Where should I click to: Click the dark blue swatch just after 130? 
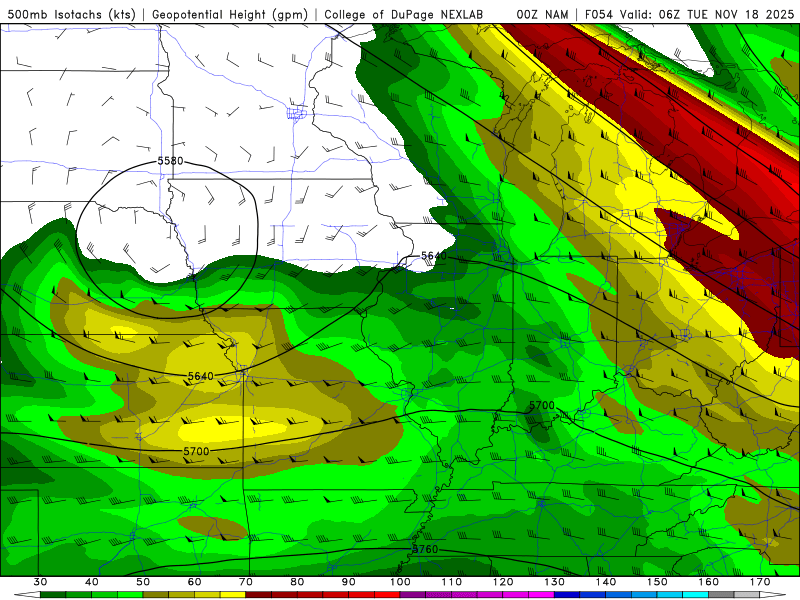pos(567,595)
